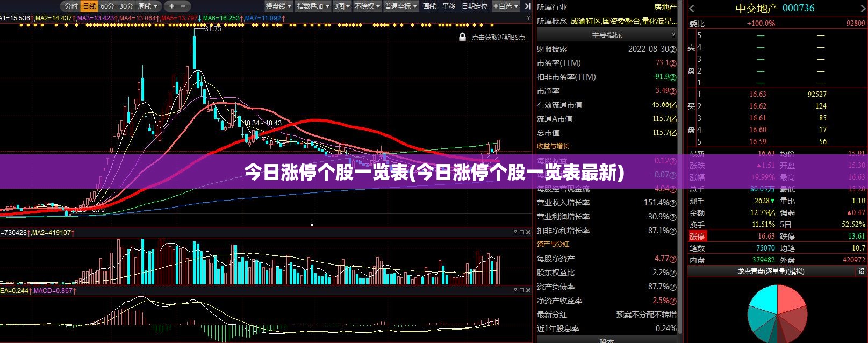This screenshot has width=868, height=343.
Task: Open +自选 watchlist dropdown
Action: pyautogui.click(x=506, y=6)
